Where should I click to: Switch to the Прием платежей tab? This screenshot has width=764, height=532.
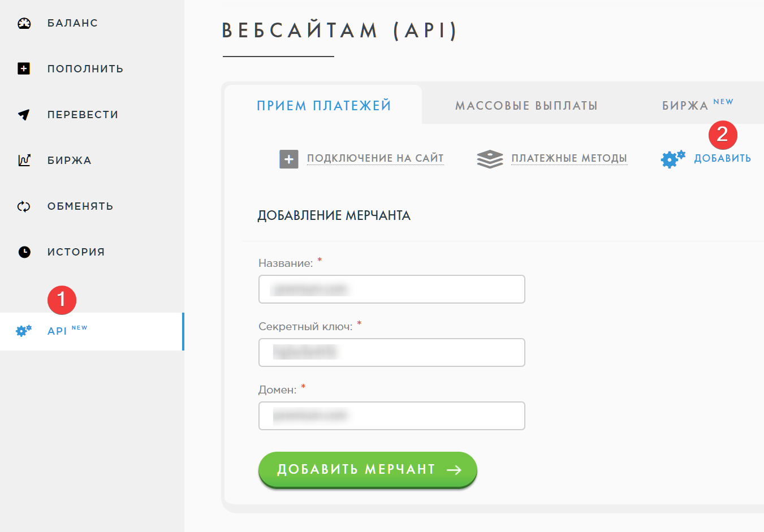323,106
